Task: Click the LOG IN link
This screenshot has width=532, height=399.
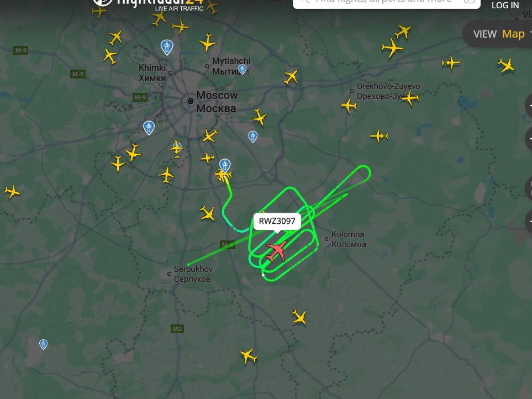Action: click(505, 5)
